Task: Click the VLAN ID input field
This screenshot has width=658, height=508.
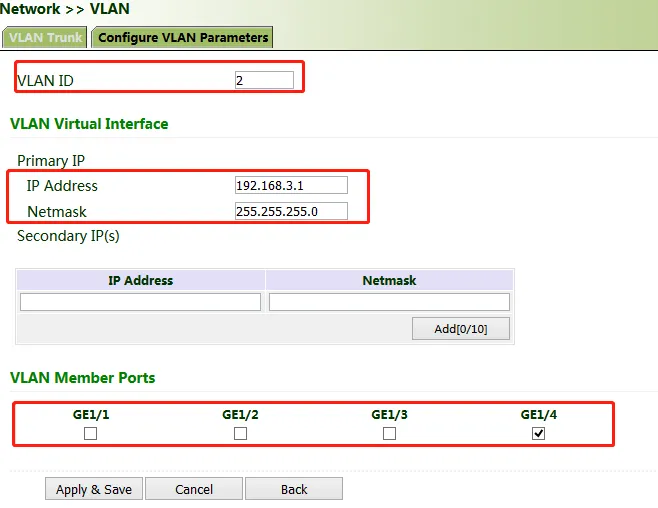Action: coord(264,80)
